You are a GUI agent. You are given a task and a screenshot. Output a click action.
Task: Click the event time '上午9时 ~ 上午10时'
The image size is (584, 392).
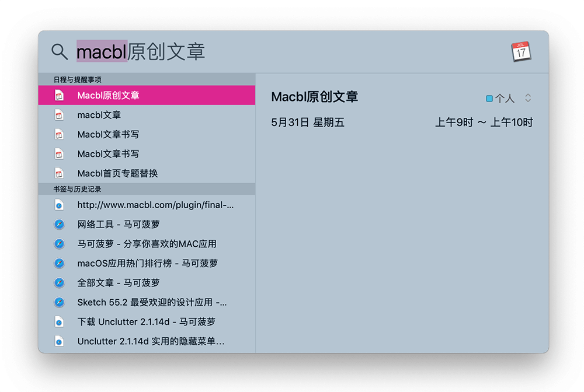click(484, 123)
